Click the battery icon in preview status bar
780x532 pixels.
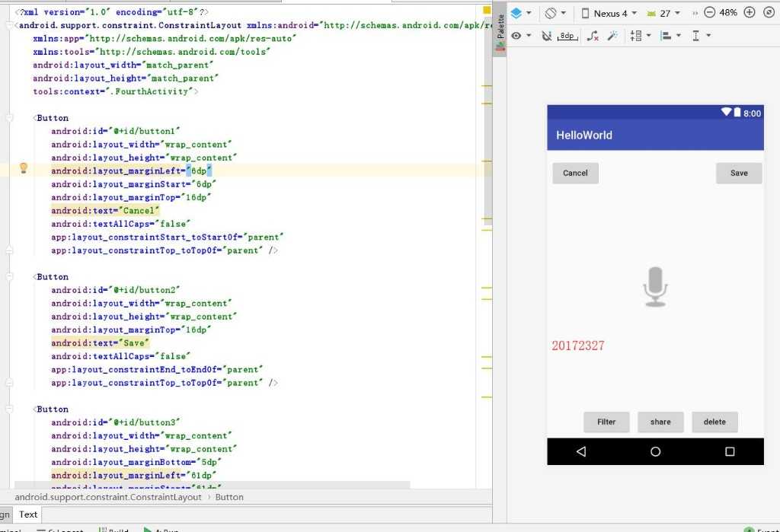click(737, 113)
